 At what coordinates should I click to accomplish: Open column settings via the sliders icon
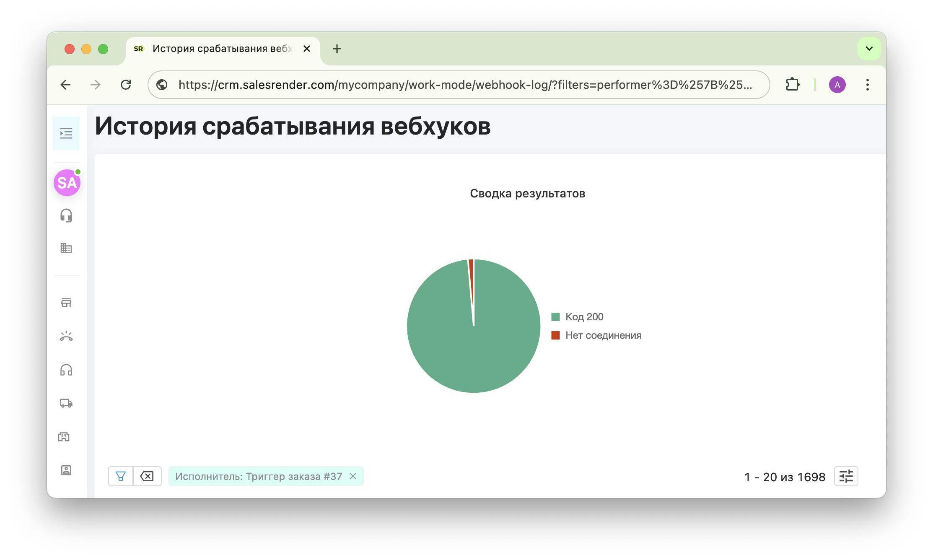coord(846,477)
